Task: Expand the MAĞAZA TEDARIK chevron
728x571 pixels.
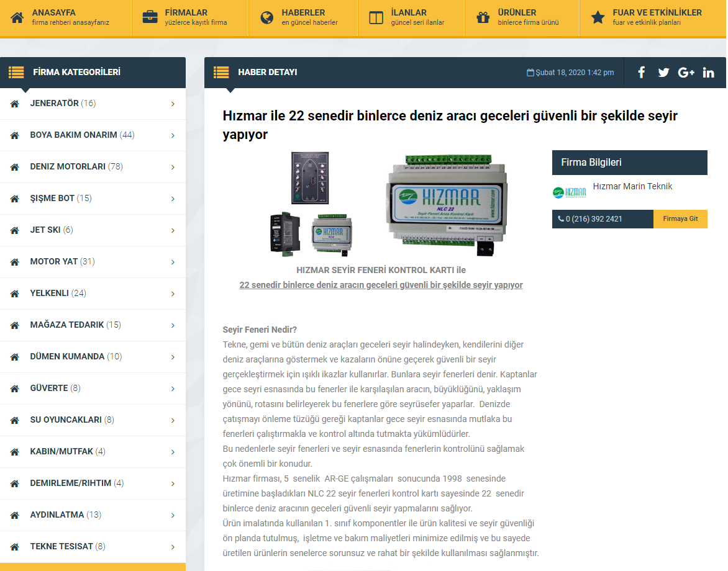Action: point(173,325)
